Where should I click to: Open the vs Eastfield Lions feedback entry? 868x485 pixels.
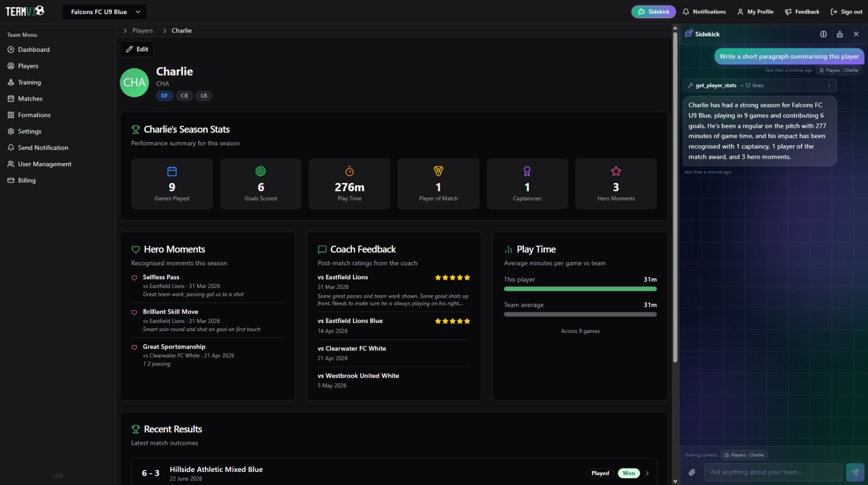point(394,290)
